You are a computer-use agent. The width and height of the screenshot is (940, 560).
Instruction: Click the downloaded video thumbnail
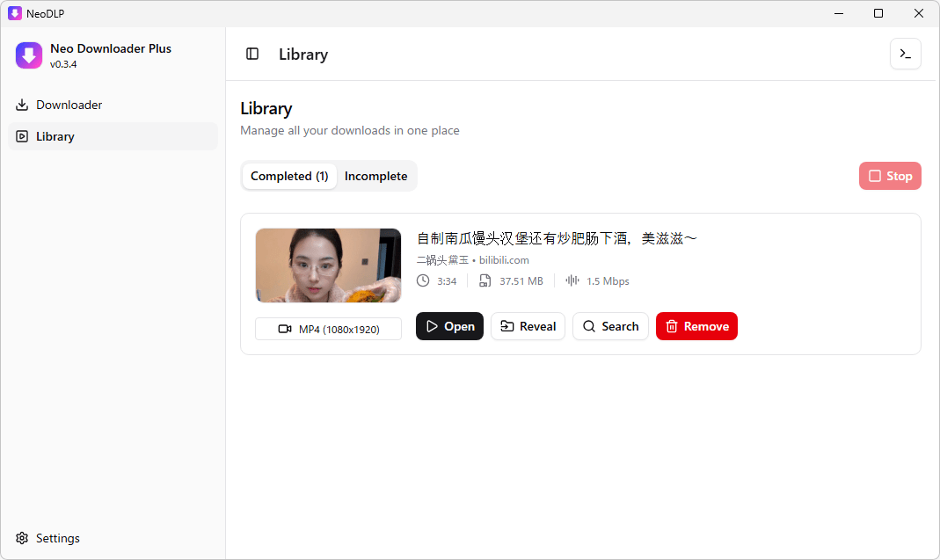click(328, 265)
